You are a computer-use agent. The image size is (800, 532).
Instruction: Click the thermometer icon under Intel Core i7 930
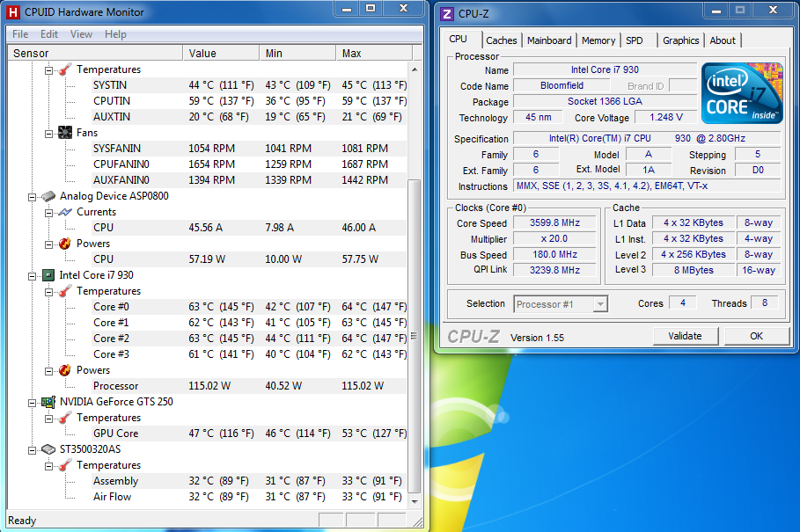pos(65,291)
